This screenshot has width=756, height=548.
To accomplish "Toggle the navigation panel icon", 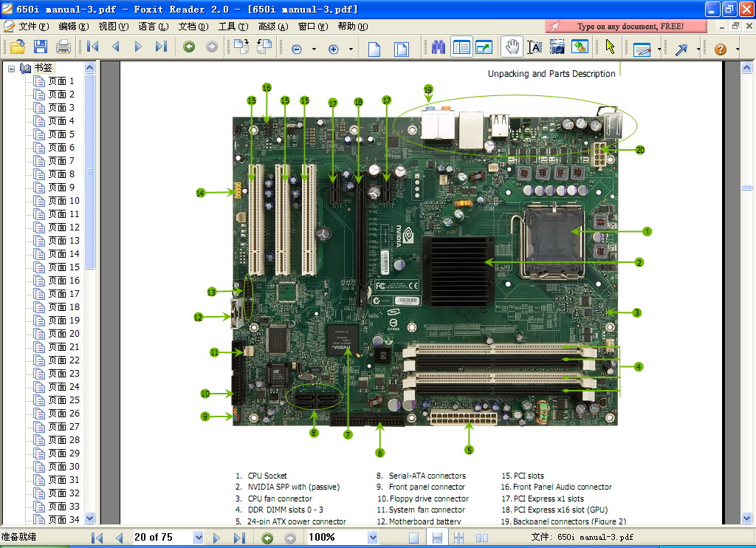I will click(461, 47).
